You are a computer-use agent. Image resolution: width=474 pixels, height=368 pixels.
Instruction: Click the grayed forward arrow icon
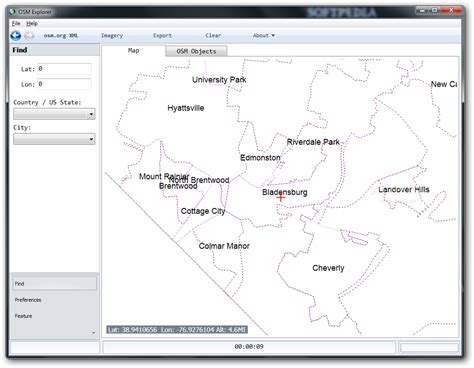[29, 36]
